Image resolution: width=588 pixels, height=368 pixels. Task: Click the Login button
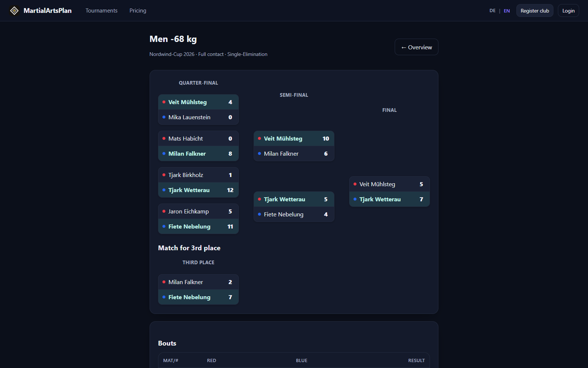[x=568, y=11]
